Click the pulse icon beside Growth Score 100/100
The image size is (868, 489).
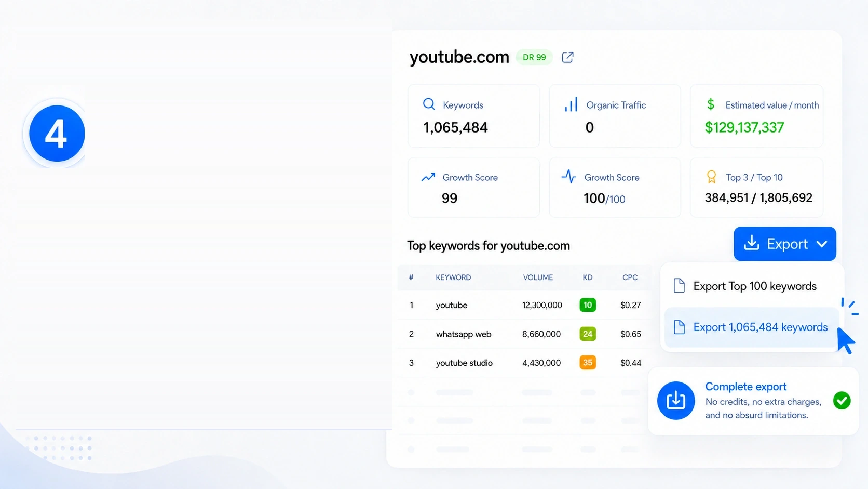pyautogui.click(x=568, y=177)
